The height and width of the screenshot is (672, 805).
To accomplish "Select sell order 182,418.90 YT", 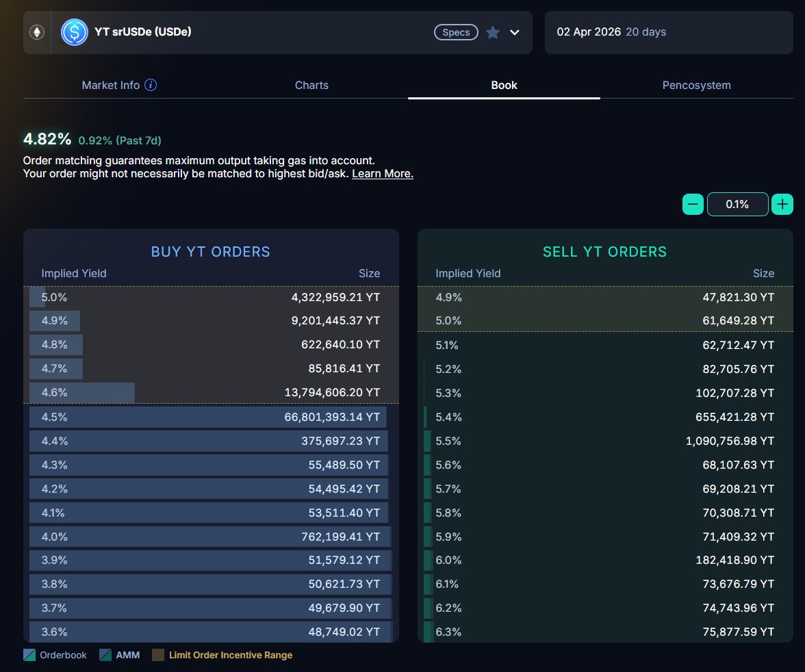I will (605, 560).
